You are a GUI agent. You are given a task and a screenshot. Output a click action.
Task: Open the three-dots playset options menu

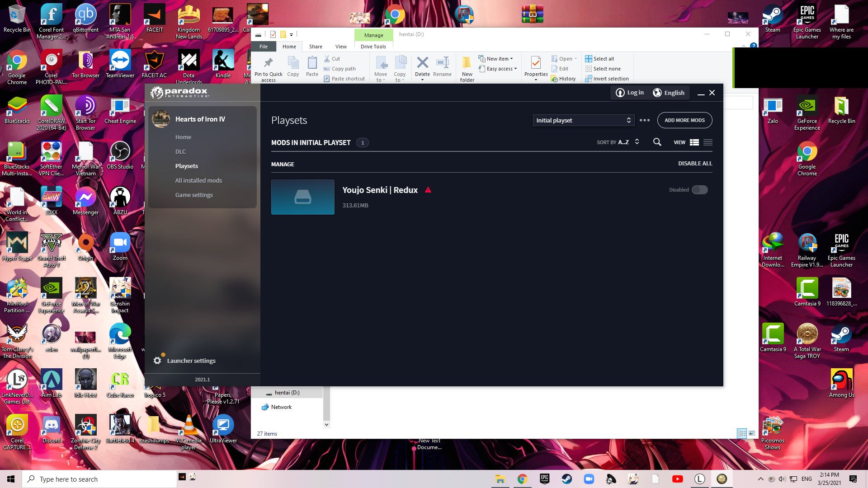pos(645,120)
